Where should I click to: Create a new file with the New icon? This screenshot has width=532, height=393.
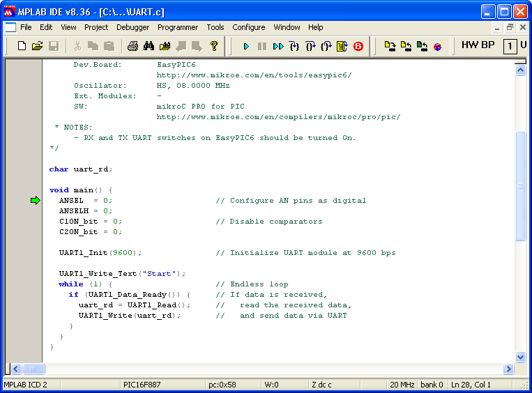[22, 46]
